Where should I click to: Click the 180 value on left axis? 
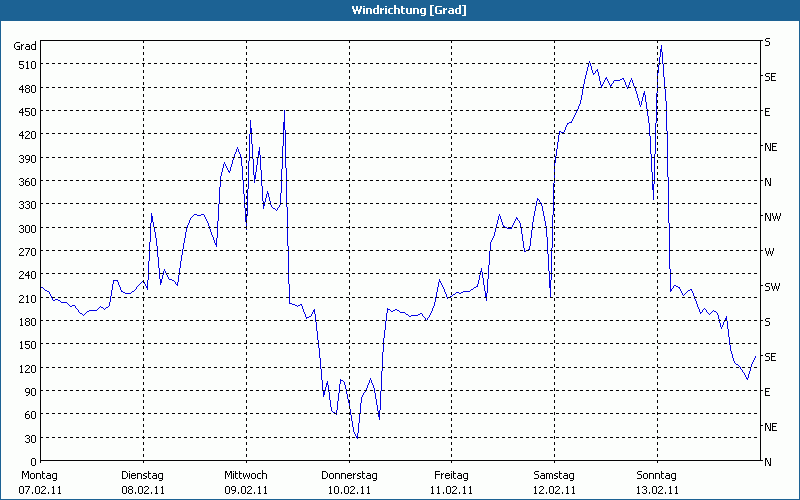click(x=28, y=321)
